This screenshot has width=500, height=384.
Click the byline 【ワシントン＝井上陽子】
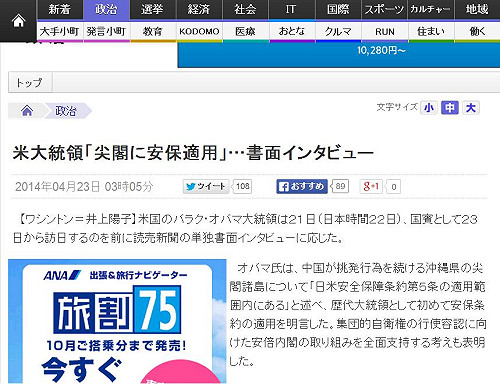click(77, 219)
